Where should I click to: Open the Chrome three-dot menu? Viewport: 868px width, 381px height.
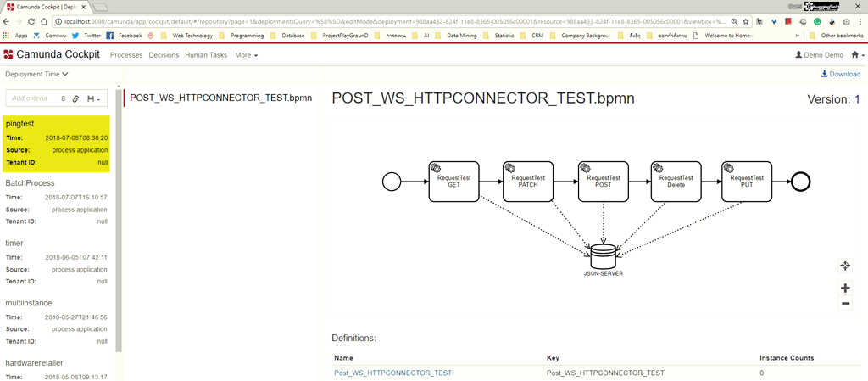tap(861, 21)
